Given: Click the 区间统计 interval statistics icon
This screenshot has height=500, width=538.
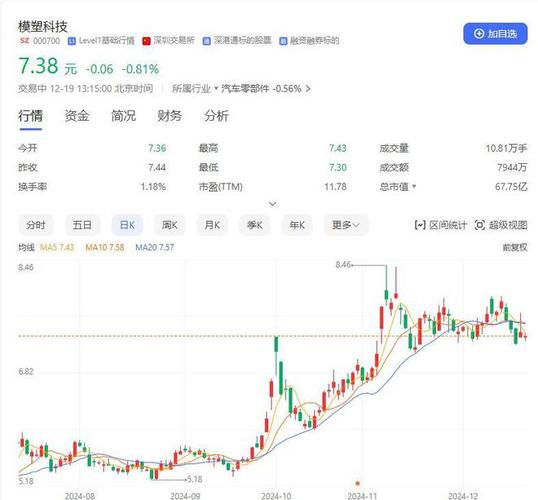Looking at the screenshot, I should 420,225.
